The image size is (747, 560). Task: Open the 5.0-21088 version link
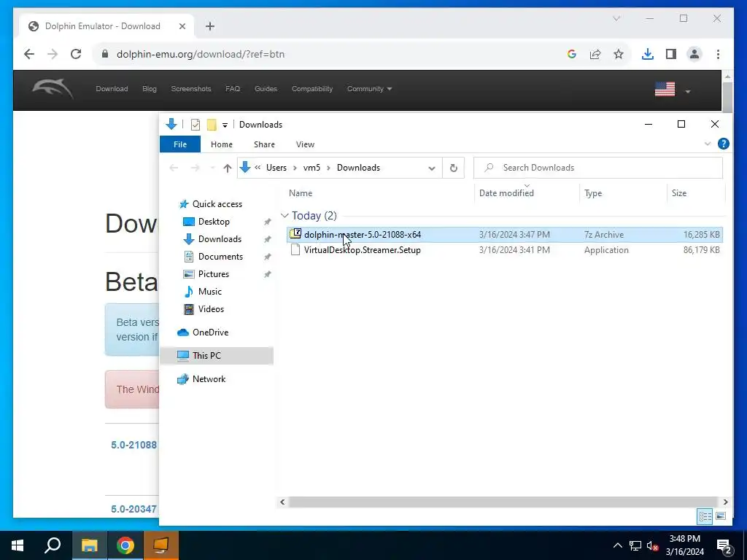(134, 445)
